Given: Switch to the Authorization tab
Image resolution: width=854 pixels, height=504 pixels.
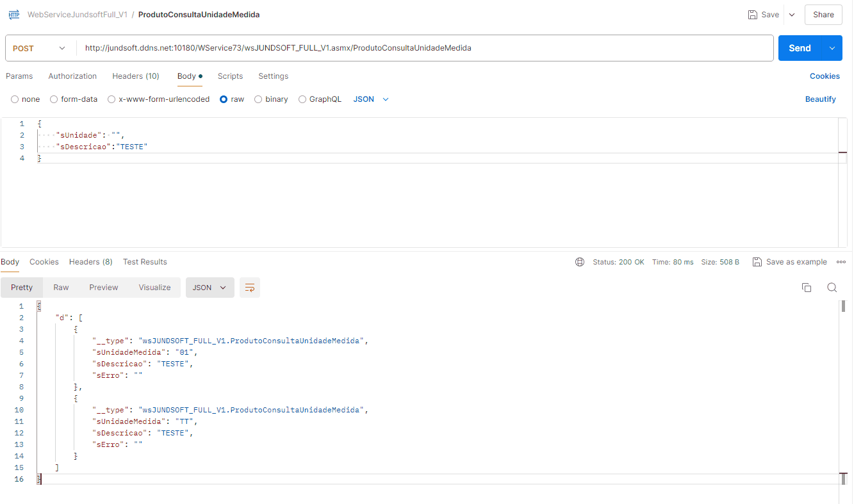Looking at the screenshot, I should click(x=72, y=76).
